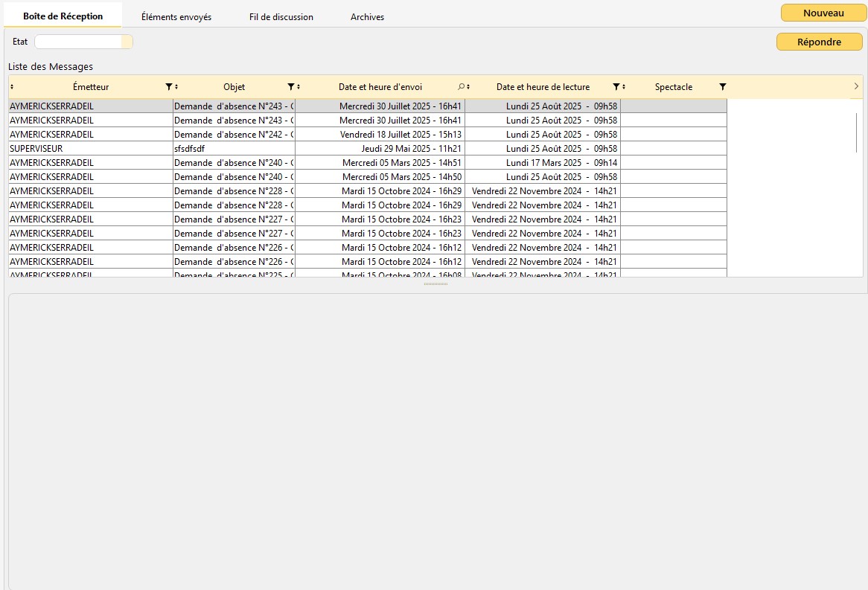This screenshot has height=590, width=868.
Task: Click the Spectacle column filter icon
Action: tap(722, 87)
